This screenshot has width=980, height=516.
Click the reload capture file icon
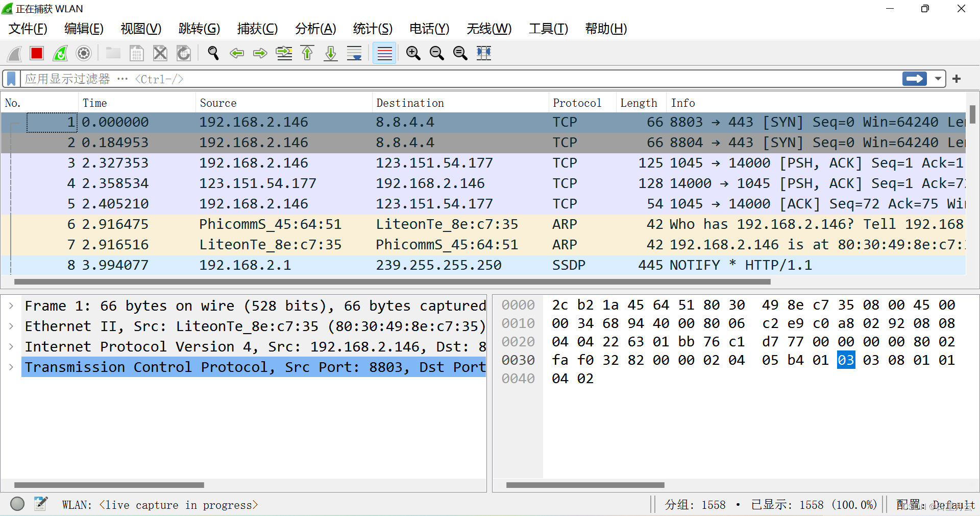[184, 53]
